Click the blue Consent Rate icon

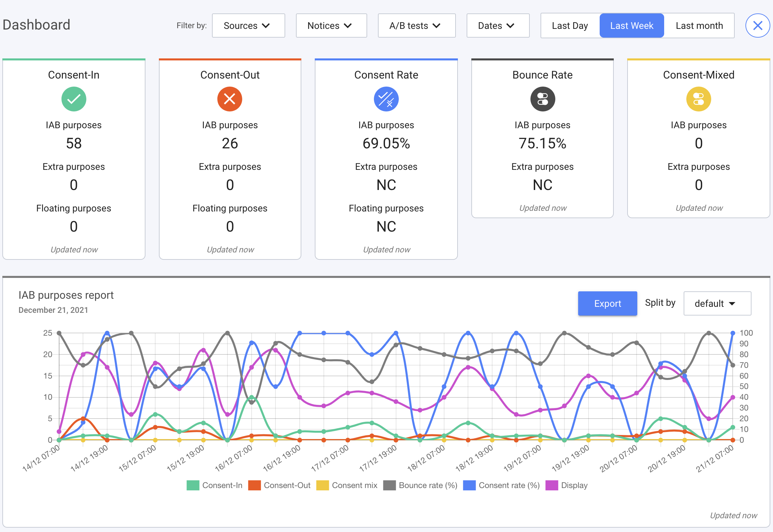pyautogui.click(x=386, y=99)
